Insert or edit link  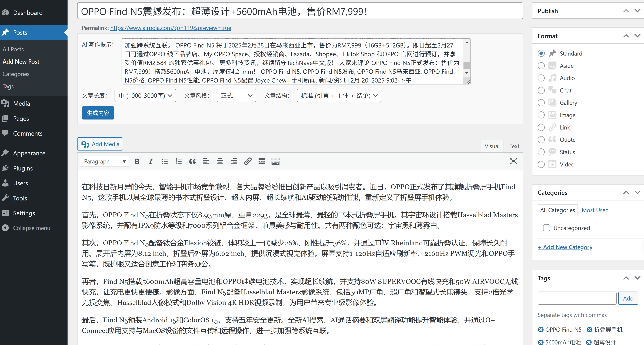(248, 162)
